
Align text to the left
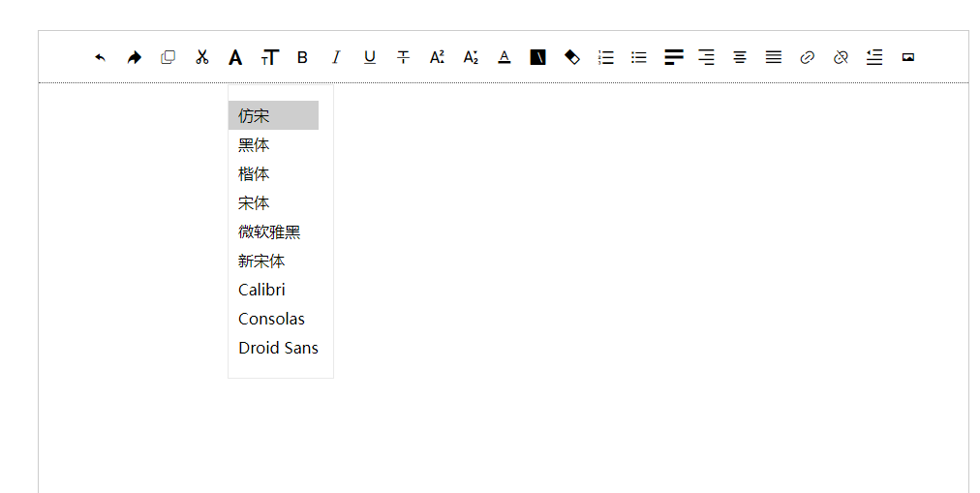tap(674, 57)
